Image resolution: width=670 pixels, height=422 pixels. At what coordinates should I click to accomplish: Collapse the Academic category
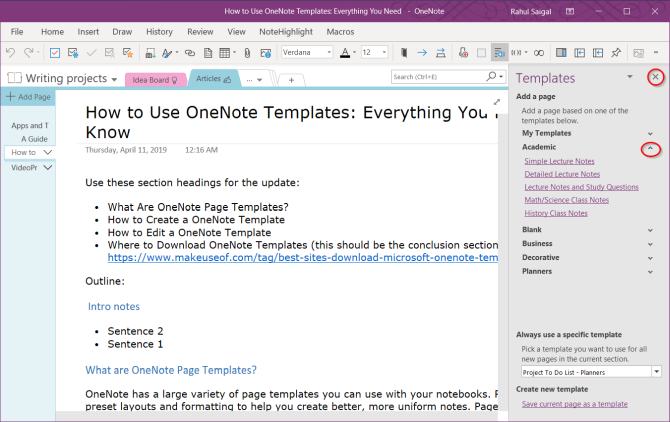pos(650,148)
